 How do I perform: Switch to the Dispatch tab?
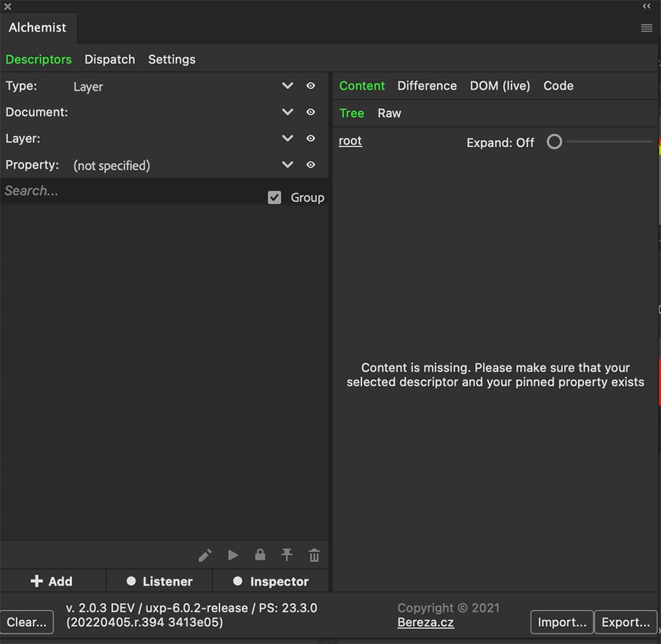pyautogui.click(x=110, y=59)
